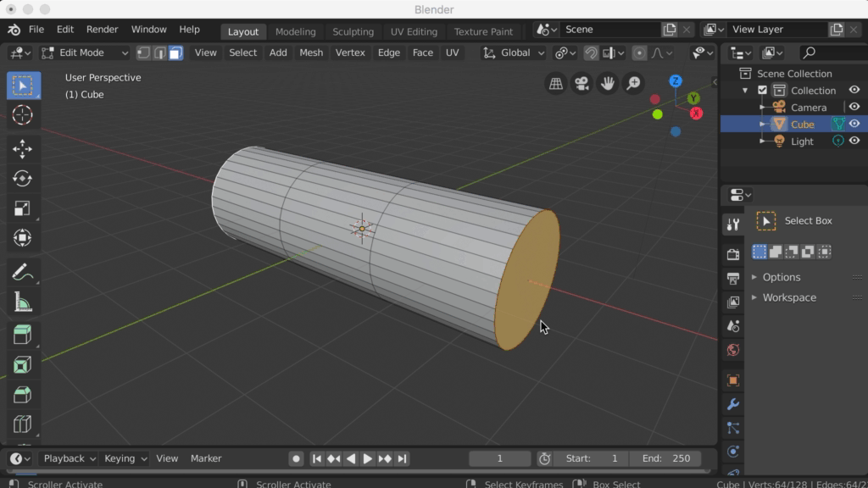Switch to the Sculpting workspace tab
Screen dimensions: 868x488
tap(353, 31)
